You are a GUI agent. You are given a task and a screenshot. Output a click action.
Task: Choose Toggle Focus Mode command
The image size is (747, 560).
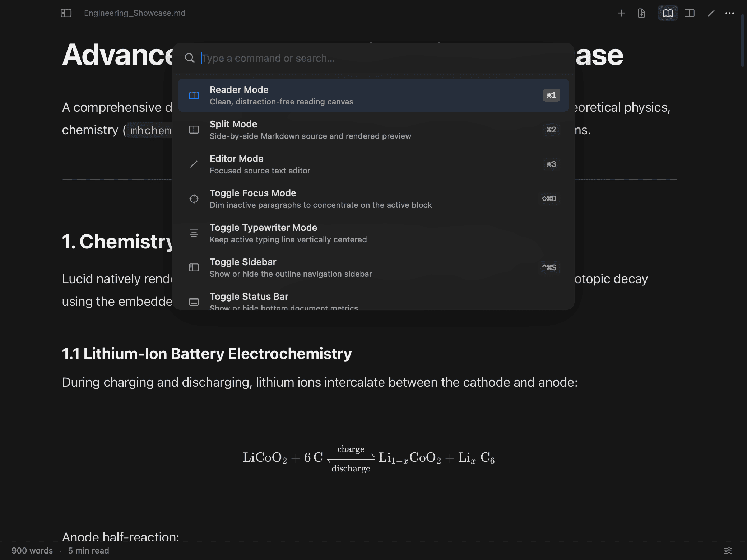point(373,199)
